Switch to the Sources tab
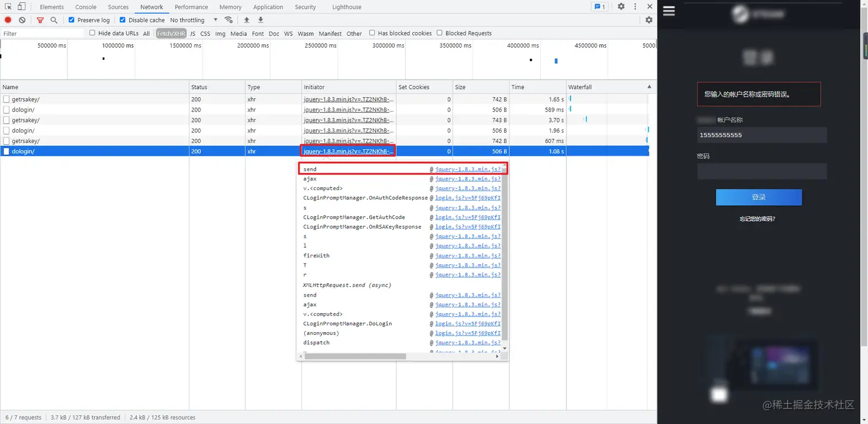This screenshot has width=868, height=424. 118,7
